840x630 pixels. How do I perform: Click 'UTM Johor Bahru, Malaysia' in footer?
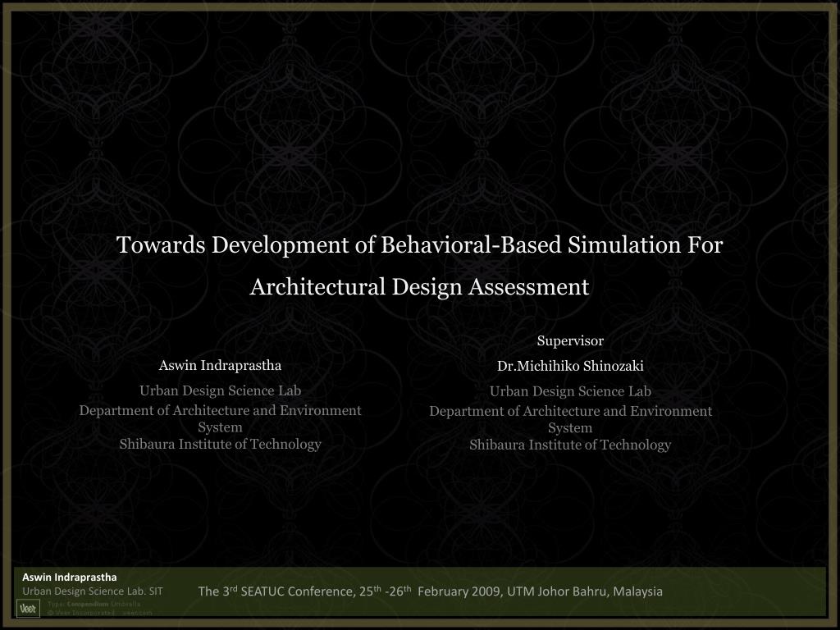pos(584,591)
